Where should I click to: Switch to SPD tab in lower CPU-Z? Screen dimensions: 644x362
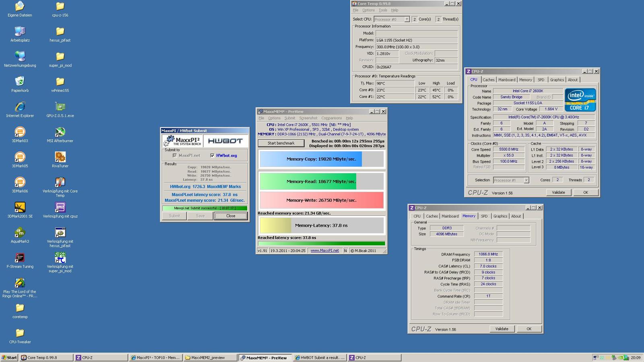click(x=484, y=216)
